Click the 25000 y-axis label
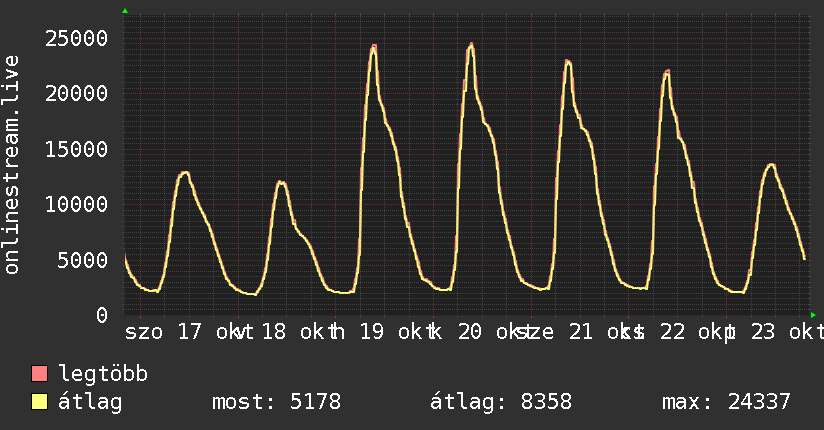The height and width of the screenshot is (430, 824). (76, 38)
